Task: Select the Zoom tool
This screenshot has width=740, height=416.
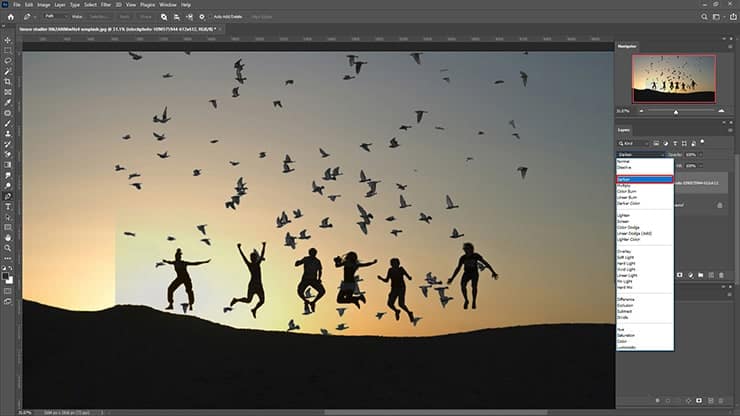Action: 8,247
